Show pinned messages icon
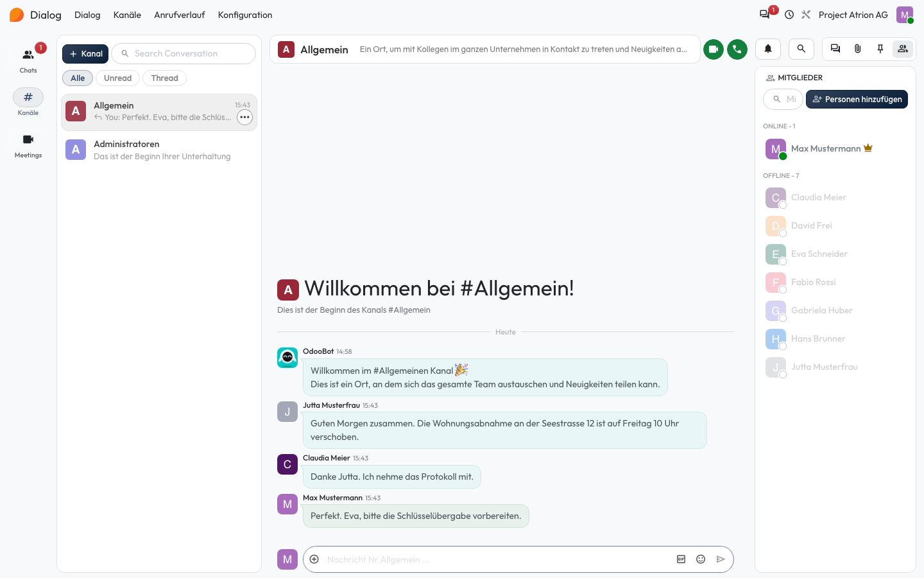Viewport: 924px width, 578px height. [x=880, y=49]
